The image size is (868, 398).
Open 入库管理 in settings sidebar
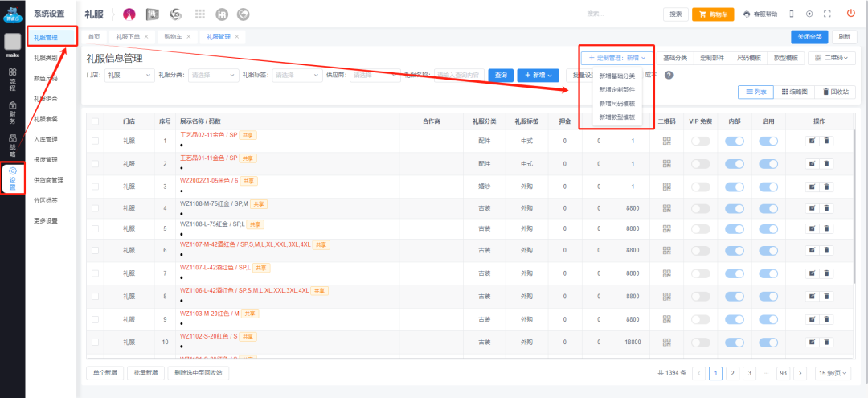click(46, 139)
